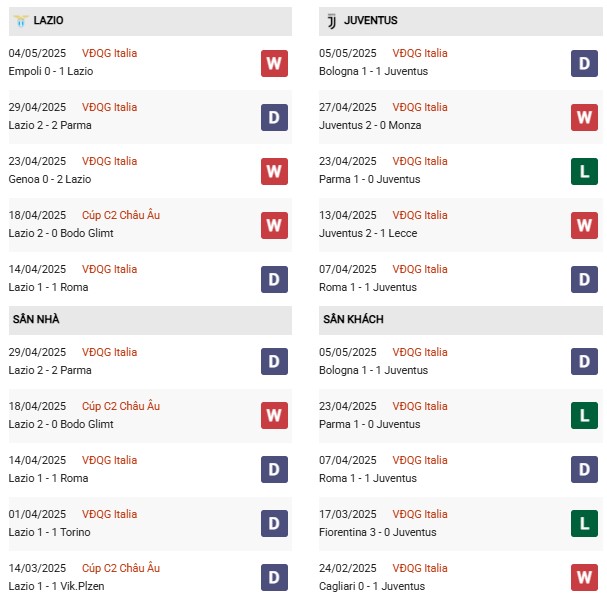This screenshot has width=607, height=601.
Task: Select the Lazio header title text
Action: click(x=48, y=21)
